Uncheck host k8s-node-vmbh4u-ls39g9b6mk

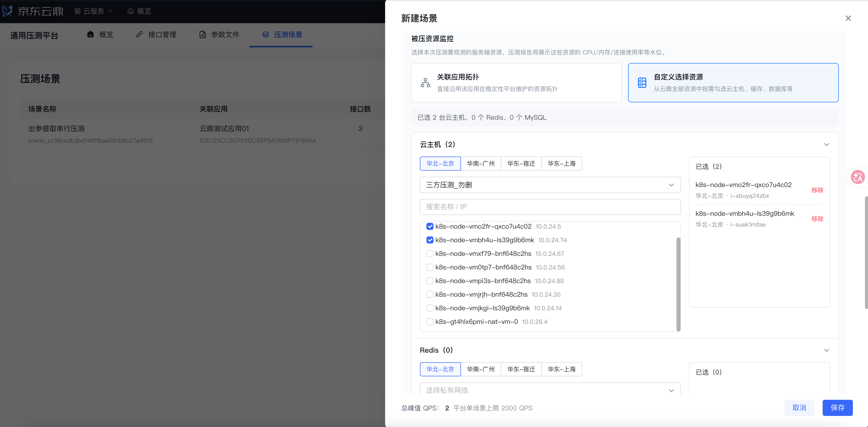(430, 240)
